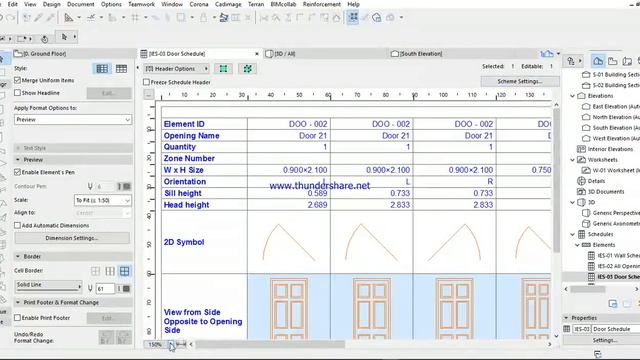Viewport: 640px width, 360px height.
Task: Click the border pen number field showing 61
Action: tap(105, 289)
